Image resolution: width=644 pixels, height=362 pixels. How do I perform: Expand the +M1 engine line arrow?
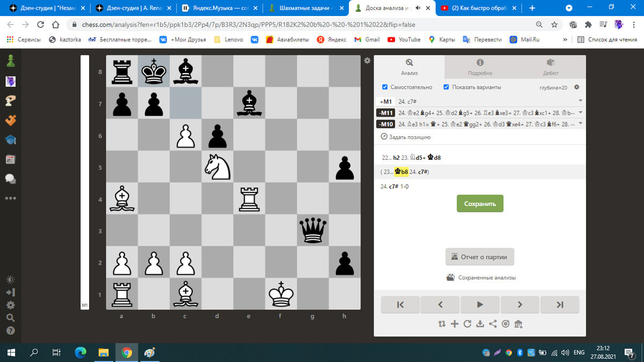click(x=580, y=101)
